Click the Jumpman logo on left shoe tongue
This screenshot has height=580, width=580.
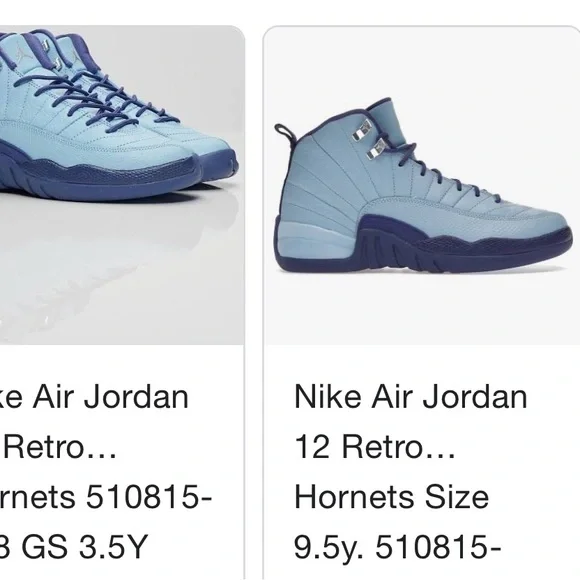pyautogui.click(x=23, y=54)
